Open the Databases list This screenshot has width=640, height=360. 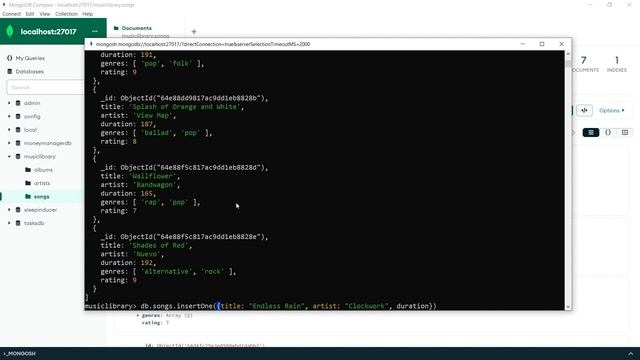tap(29, 71)
